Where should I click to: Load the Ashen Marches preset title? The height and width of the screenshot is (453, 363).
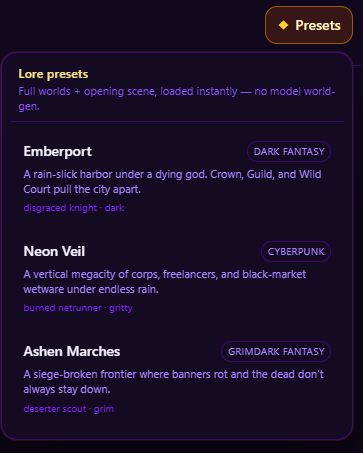pyautogui.click(x=72, y=352)
